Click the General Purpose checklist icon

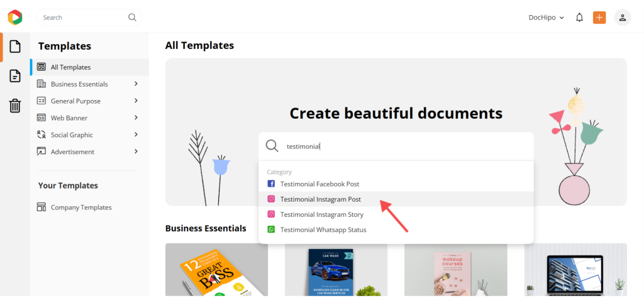pos(42,101)
